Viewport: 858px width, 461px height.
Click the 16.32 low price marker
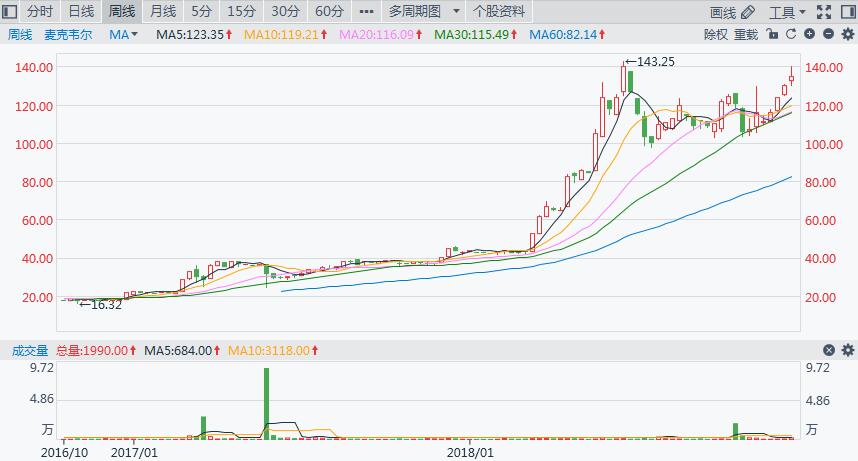101,305
